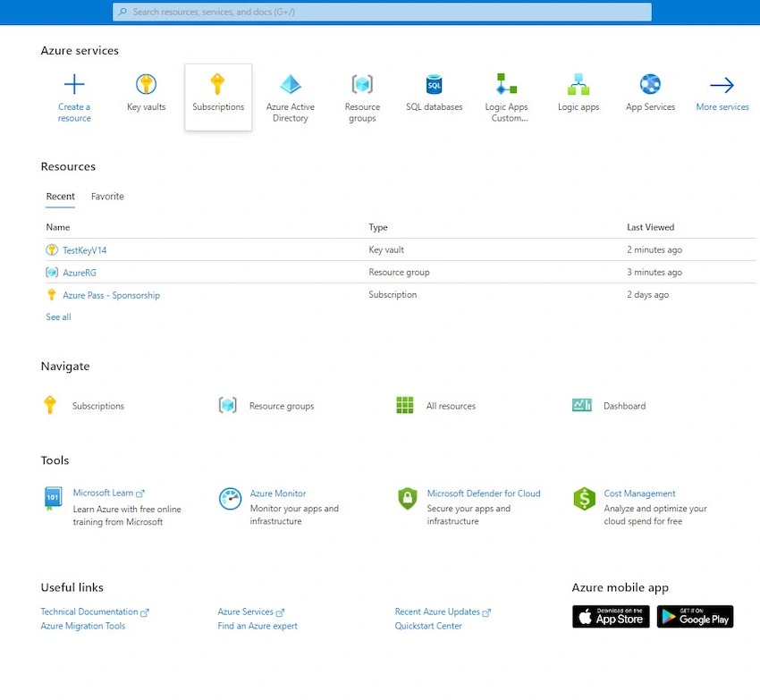Open Logic Apps Custom connector icon
The image size is (760, 700).
506,83
